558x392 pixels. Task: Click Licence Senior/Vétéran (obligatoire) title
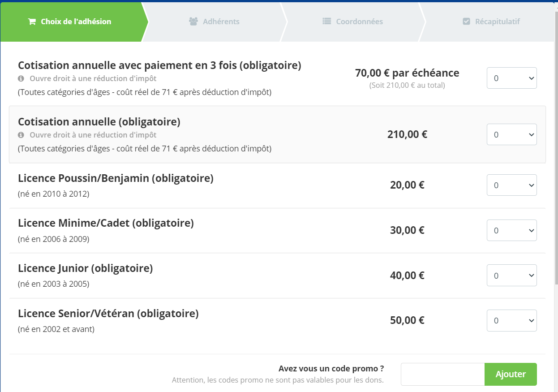pos(108,314)
